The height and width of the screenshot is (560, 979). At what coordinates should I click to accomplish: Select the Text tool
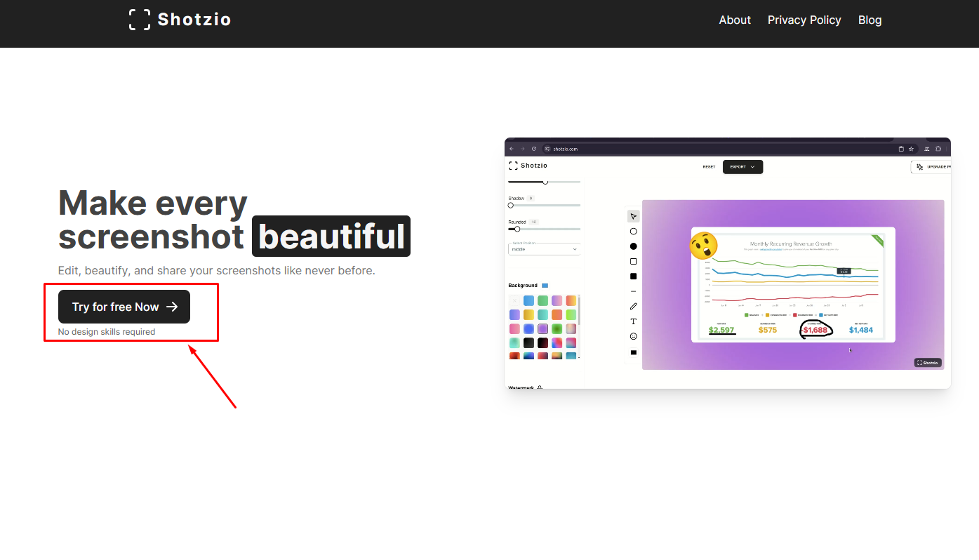point(633,321)
